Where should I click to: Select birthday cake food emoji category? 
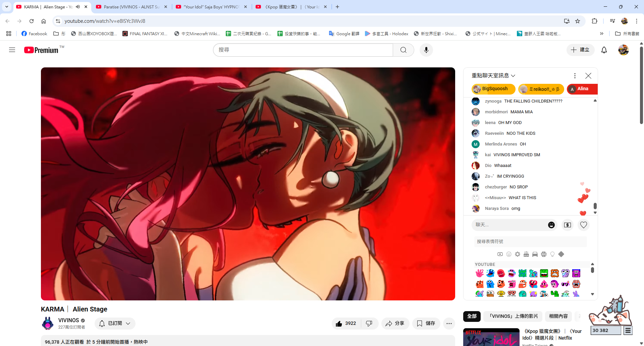pos(526,254)
